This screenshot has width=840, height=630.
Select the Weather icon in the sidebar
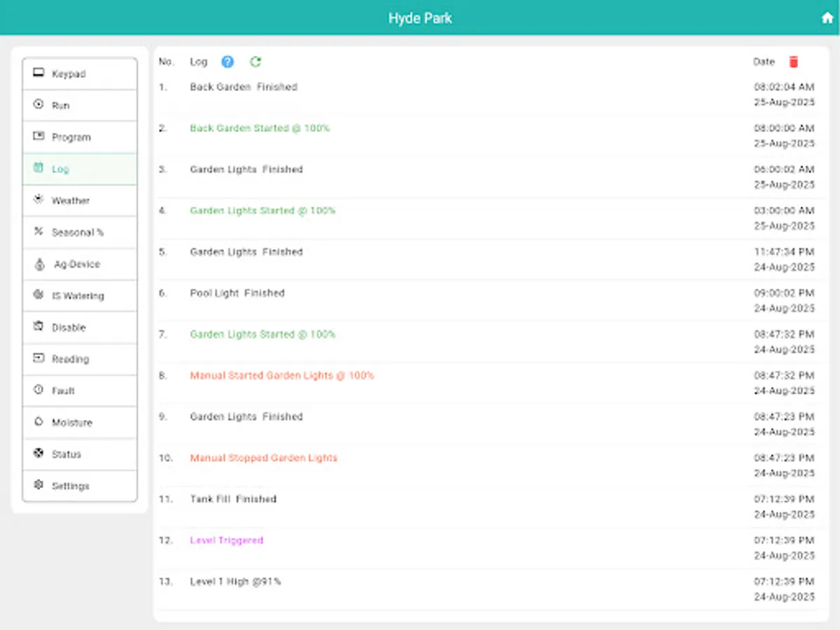click(38, 200)
